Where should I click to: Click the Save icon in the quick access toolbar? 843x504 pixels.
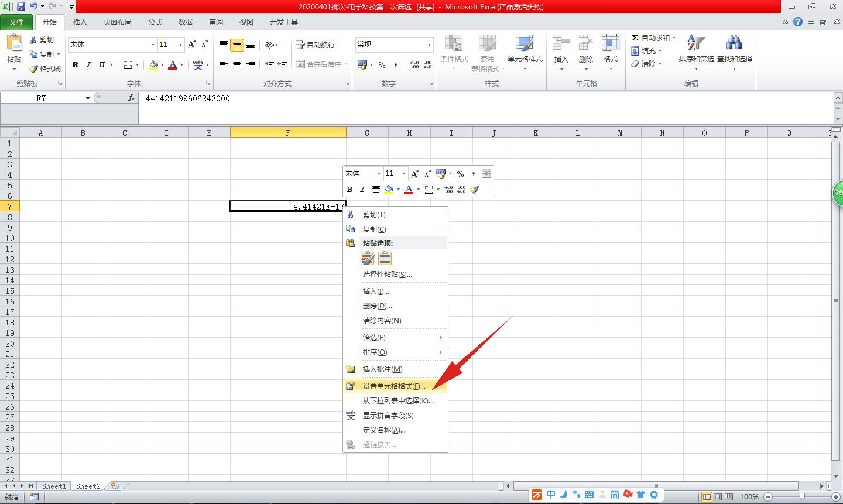click(x=21, y=6)
